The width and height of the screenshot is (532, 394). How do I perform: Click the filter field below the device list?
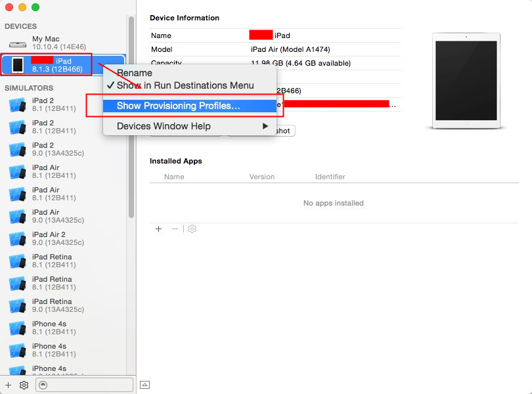(84, 385)
